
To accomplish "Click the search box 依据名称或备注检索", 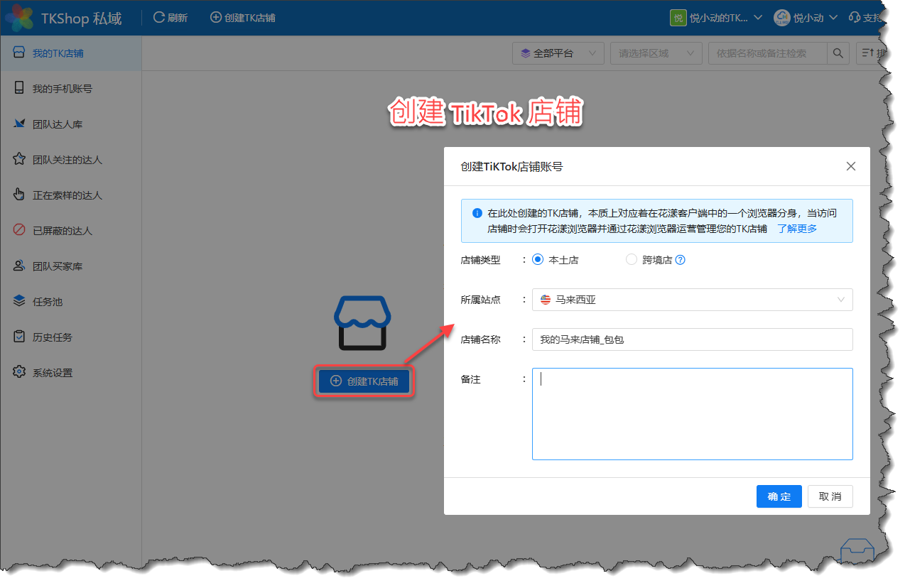I will (x=767, y=53).
